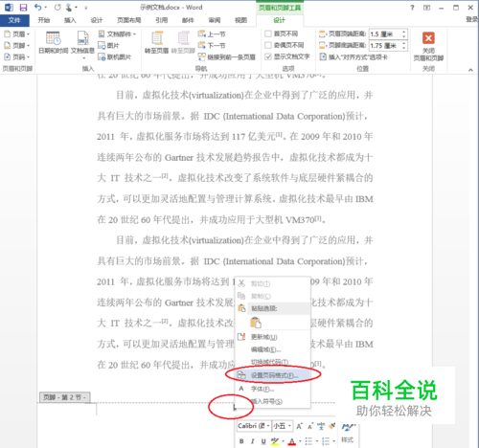Open the 文档信息 document info dropdown
Viewport: 479px width, 448px height.
(82, 44)
